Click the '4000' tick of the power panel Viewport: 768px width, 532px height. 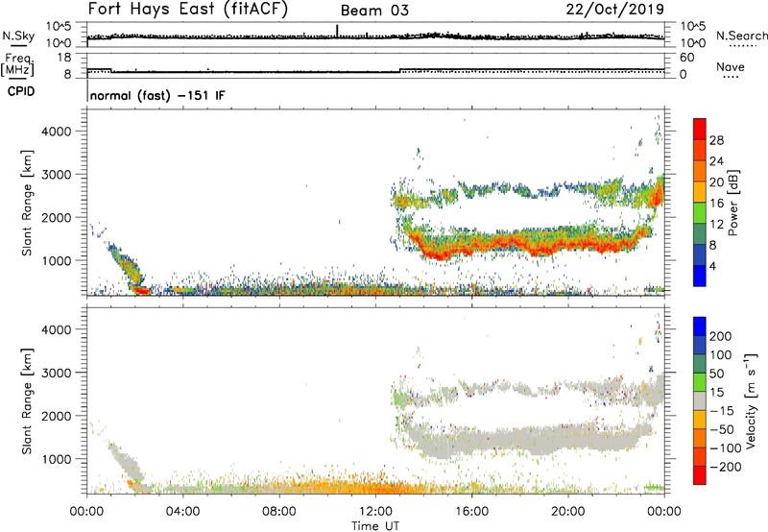(57, 132)
